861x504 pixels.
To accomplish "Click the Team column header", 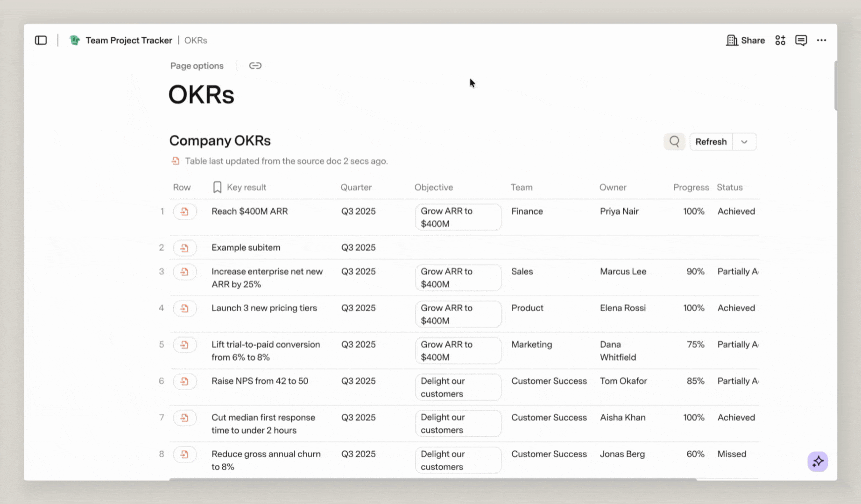I will pos(521,187).
